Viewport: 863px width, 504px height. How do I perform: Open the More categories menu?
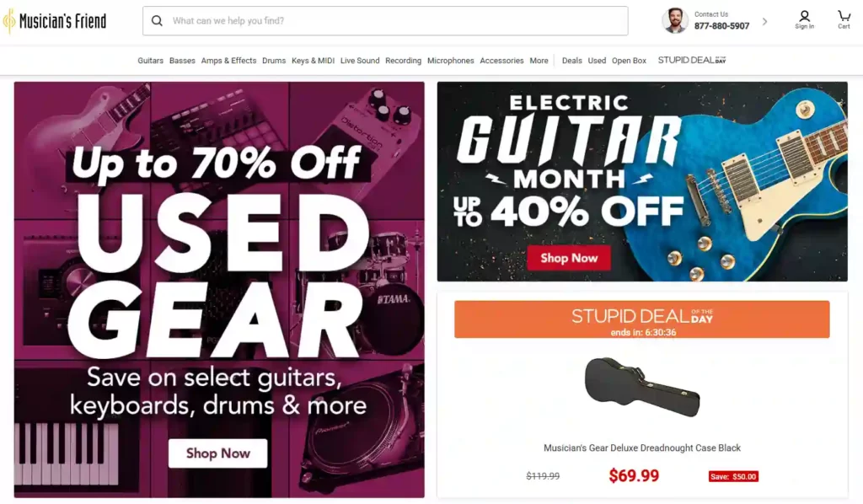(x=539, y=60)
